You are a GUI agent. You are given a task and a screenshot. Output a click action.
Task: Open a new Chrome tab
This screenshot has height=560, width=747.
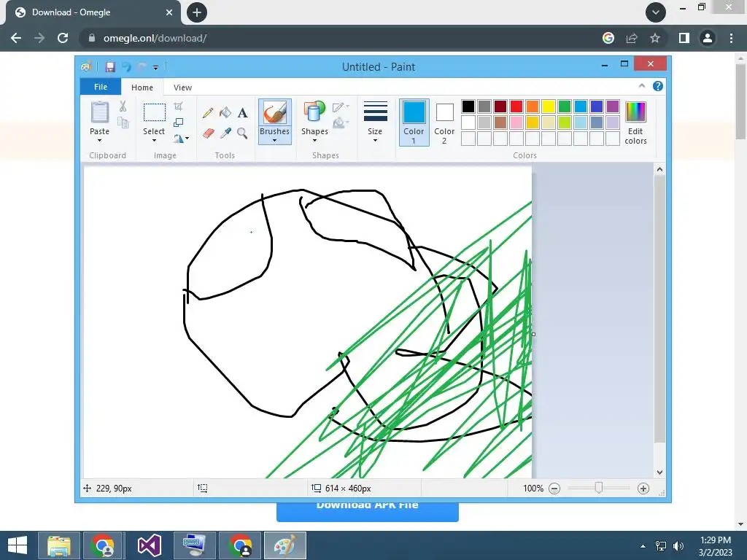[x=197, y=12]
